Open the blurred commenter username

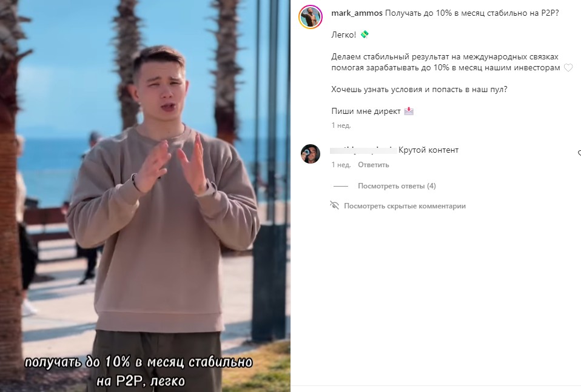click(x=363, y=150)
